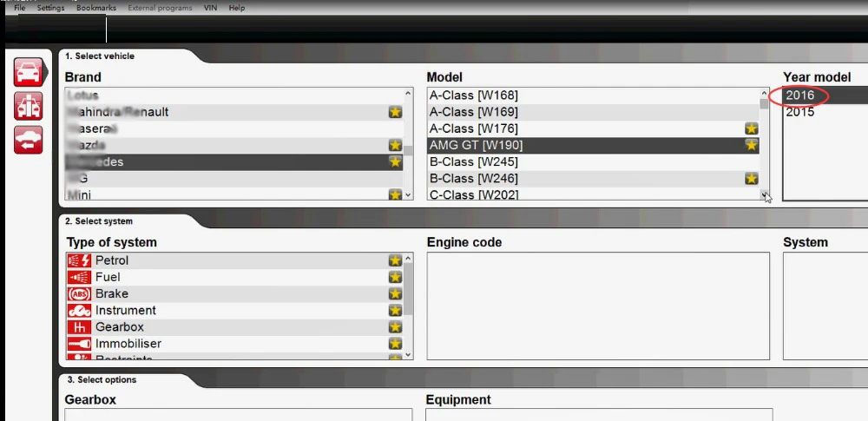Select Maserati in the Brand list
This screenshot has width=868, height=421.
[234, 129]
